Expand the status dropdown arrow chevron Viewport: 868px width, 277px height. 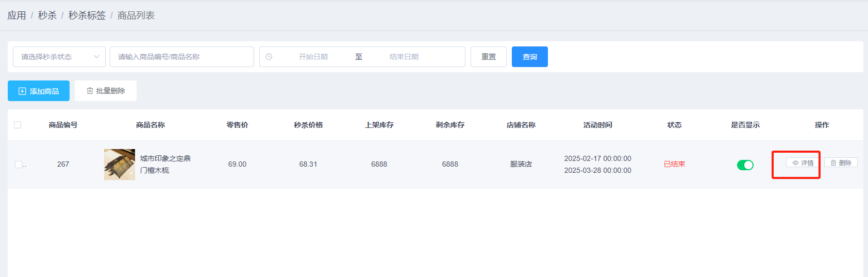click(x=96, y=57)
